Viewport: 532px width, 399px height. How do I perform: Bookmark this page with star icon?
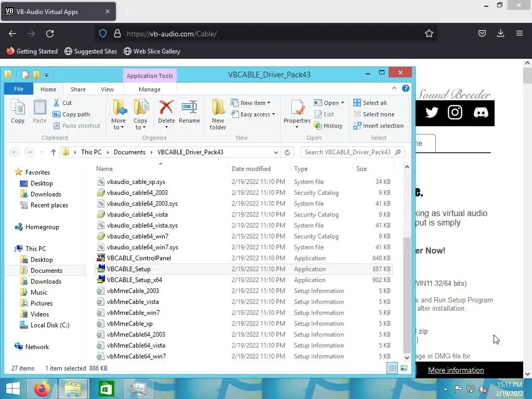pyautogui.click(x=429, y=34)
